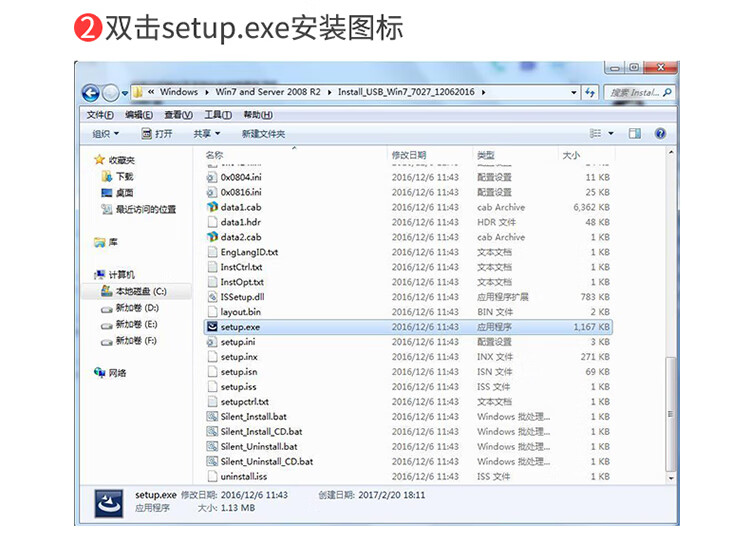Click the 新建文件夹 button
Screen dimensions: 750x549
[x=263, y=133]
